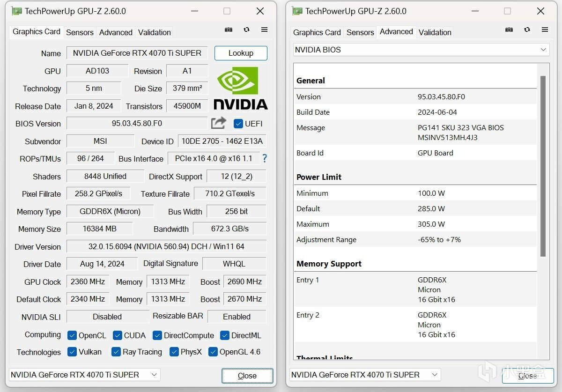
Task: Click the GPU Clock 2360 MHz field
Action: coord(88,281)
